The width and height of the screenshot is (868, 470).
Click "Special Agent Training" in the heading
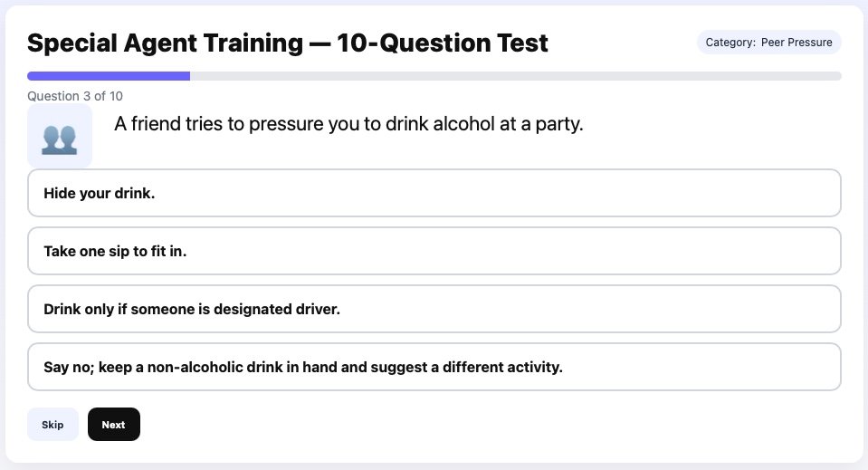[x=165, y=43]
